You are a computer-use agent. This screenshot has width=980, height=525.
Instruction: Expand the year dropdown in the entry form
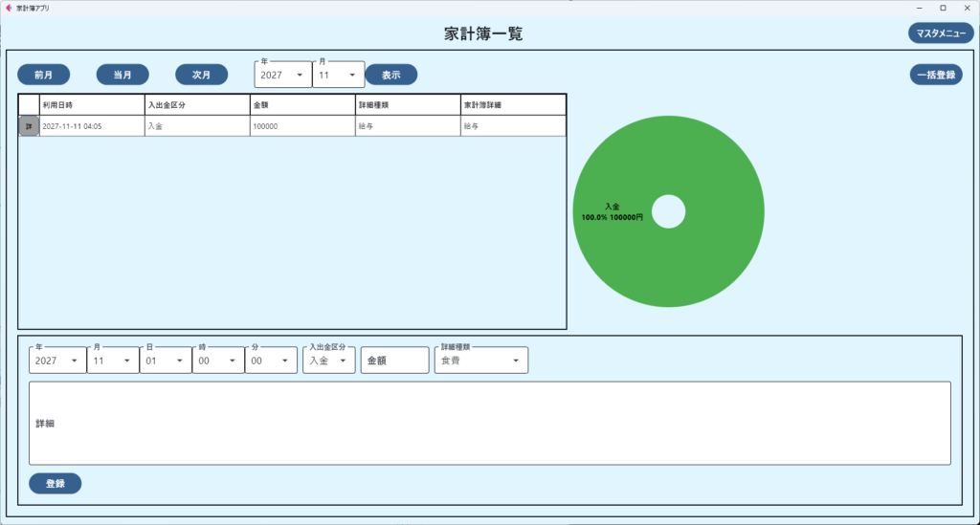[x=56, y=361]
